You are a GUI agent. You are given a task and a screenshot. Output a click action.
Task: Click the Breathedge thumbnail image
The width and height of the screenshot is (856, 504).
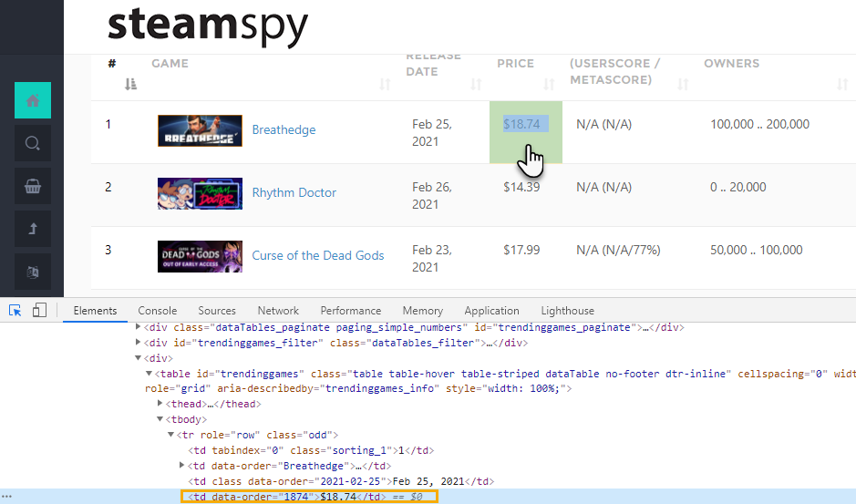200,130
